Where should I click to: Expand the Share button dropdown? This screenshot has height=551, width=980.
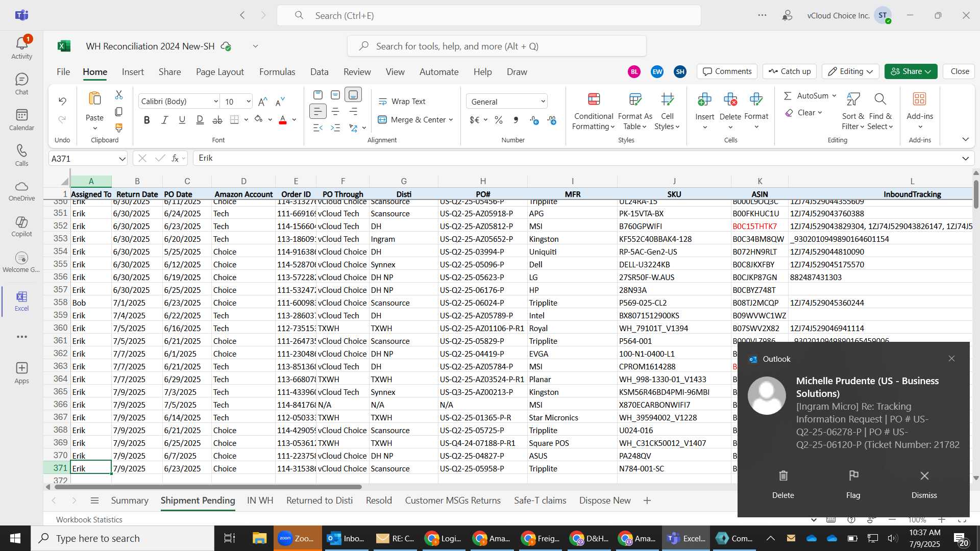tap(928, 71)
